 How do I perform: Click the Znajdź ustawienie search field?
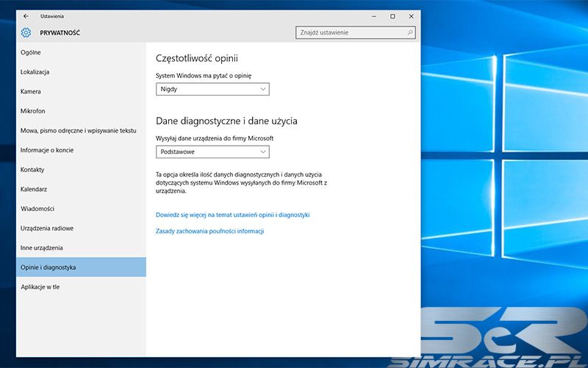350,32
